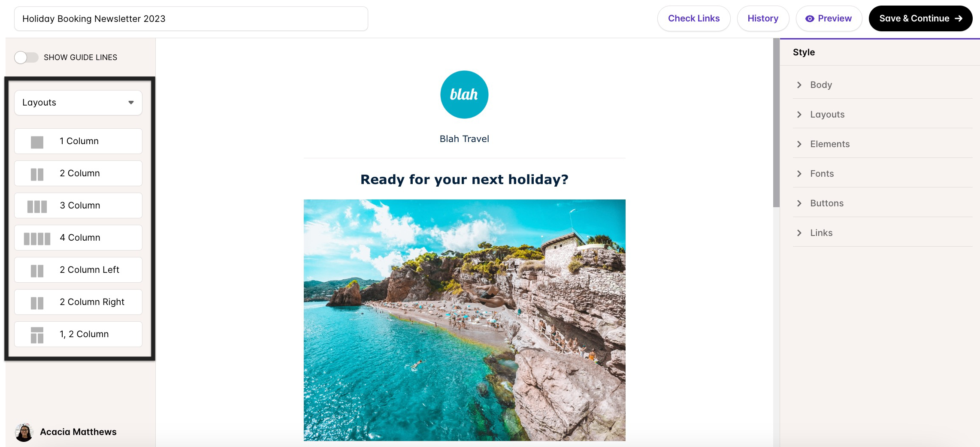Click the 2 Column Left layout icon
The height and width of the screenshot is (447, 980).
coord(37,271)
